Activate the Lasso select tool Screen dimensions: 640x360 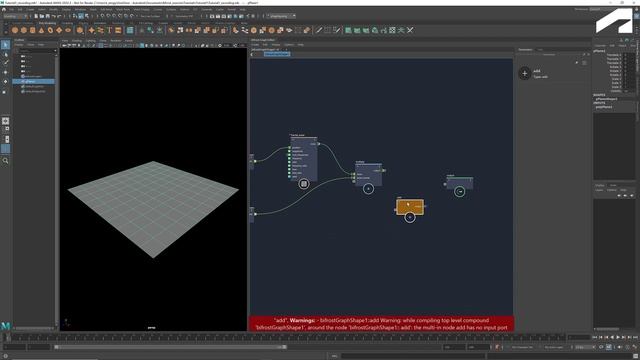(x=5, y=54)
